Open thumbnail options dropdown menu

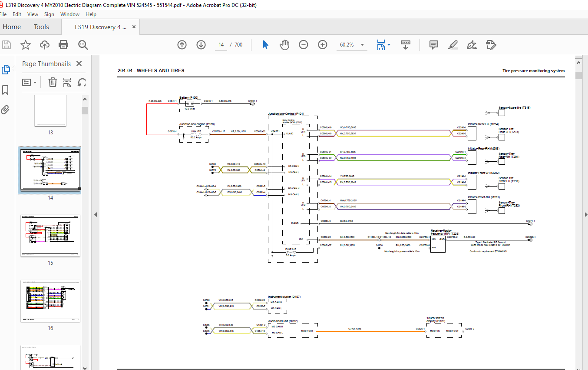tap(30, 82)
